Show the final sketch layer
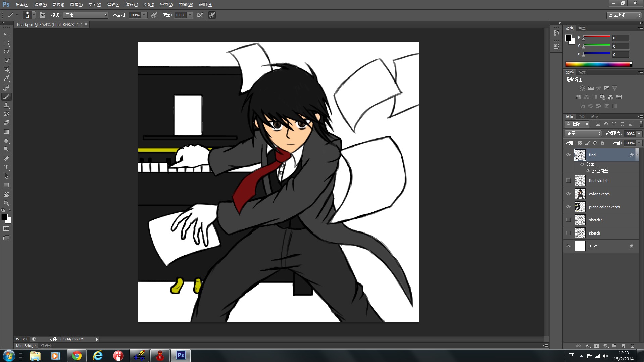Image resolution: width=644 pixels, height=362 pixels. click(x=568, y=181)
